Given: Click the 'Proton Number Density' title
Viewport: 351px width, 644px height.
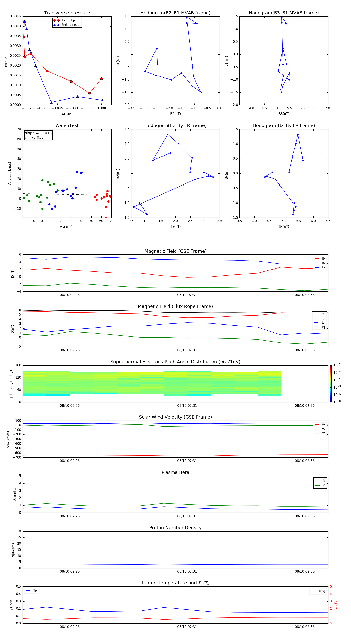Looking at the screenshot, I should (x=175, y=528).
